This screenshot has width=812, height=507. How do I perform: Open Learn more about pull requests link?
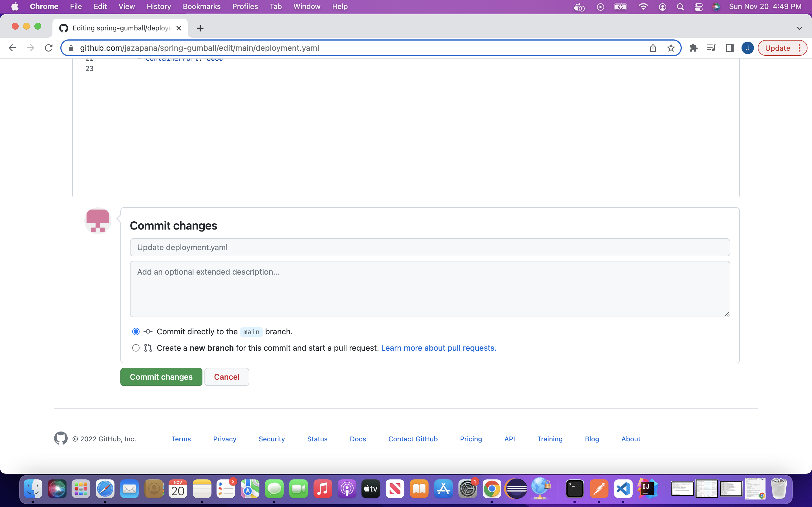click(x=438, y=348)
